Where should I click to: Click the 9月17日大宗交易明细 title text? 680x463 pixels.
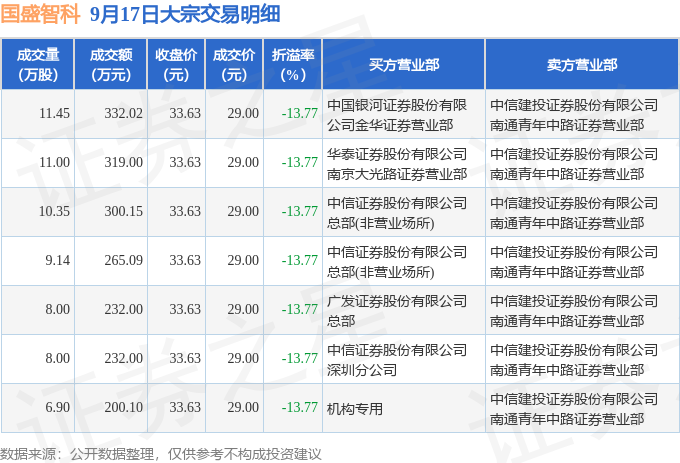coord(184,15)
